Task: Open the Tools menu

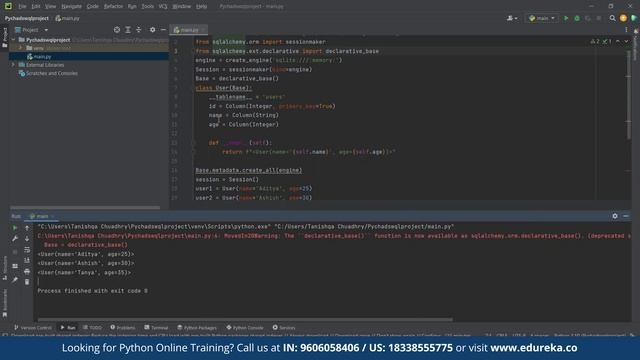Action: pyautogui.click(x=148, y=6)
